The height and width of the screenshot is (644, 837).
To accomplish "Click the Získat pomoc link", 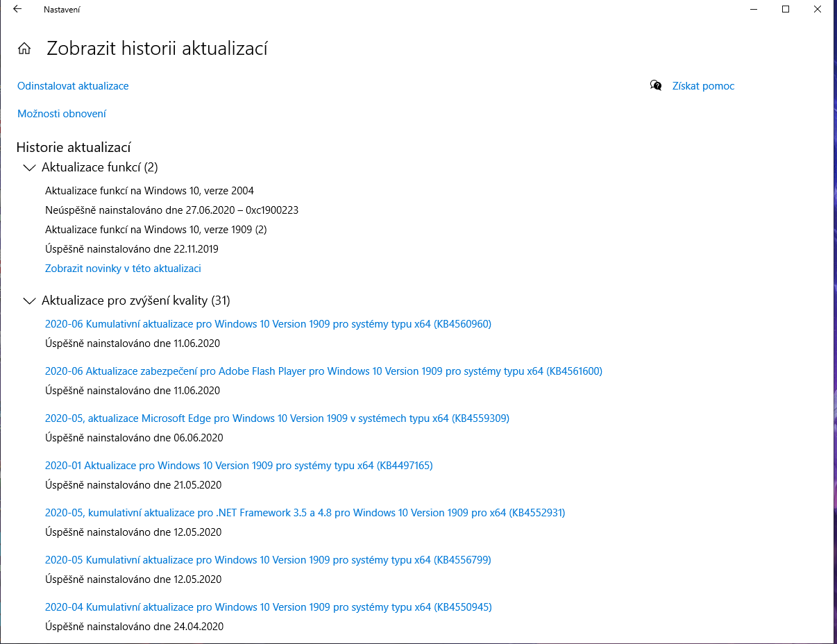I will coord(703,86).
